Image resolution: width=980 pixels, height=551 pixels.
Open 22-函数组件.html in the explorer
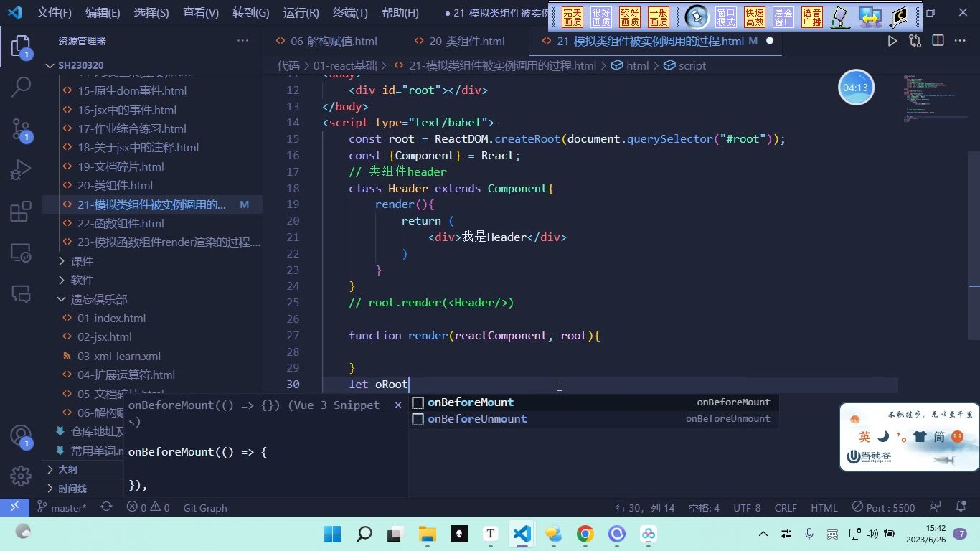click(x=121, y=223)
